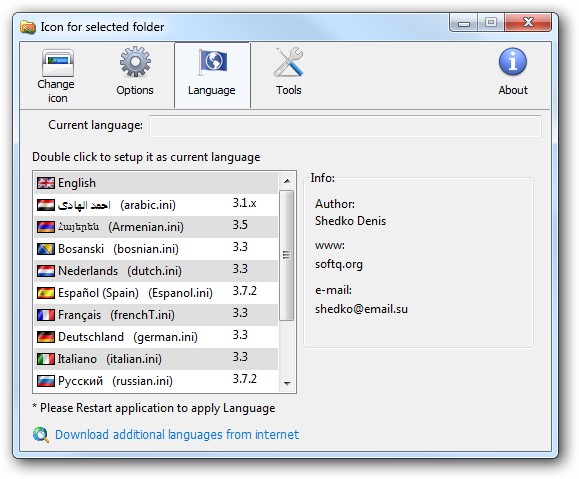Select the (Armenian.ini) language entry
Screen dimensions: 579x479
[x=156, y=227]
